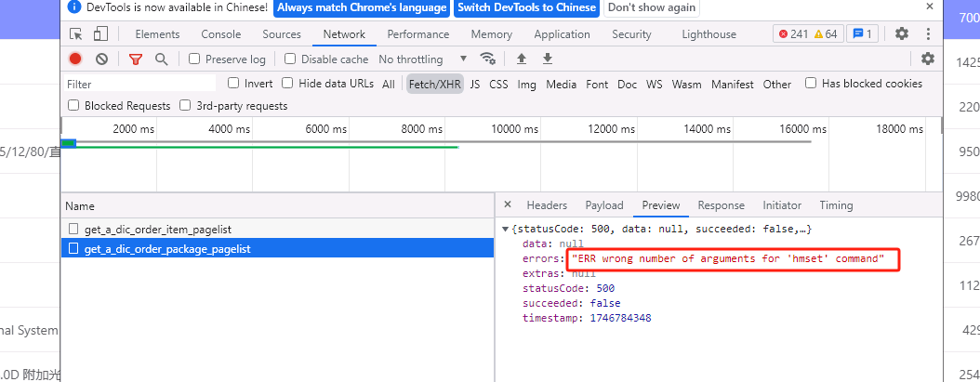Switch to the Console panel
980x382 pixels.
[221, 34]
